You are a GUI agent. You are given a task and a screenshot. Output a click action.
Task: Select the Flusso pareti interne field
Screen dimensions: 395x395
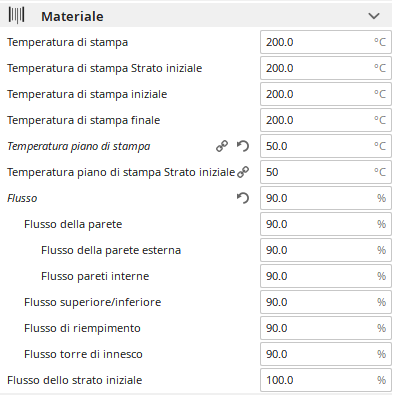coord(326,276)
